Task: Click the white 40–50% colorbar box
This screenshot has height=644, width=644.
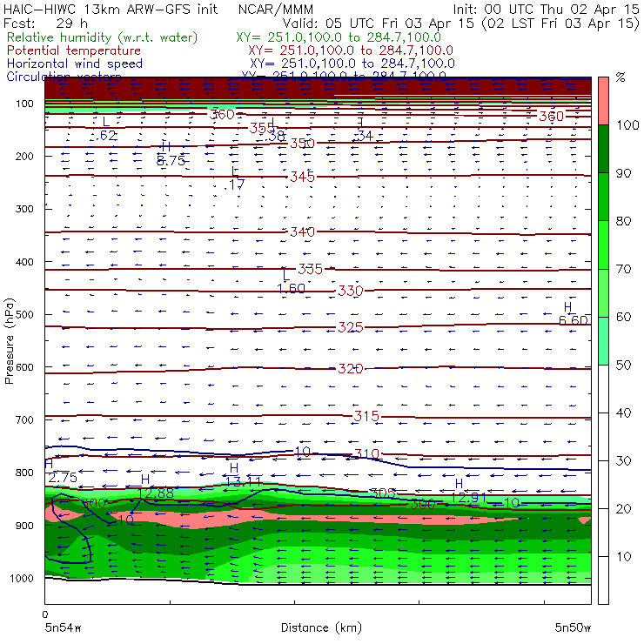Action: click(x=603, y=388)
